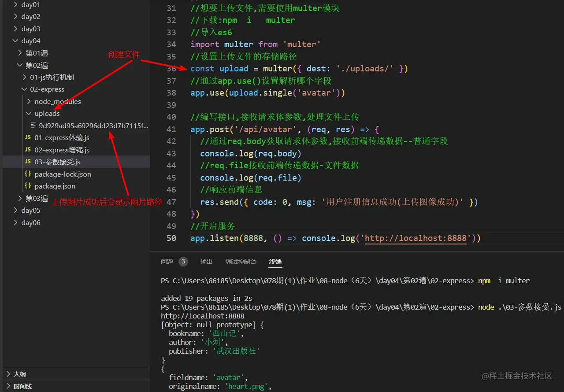Click 'import multer from' code line 34
The width and height of the screenshot is (564, 392).
tap(256, 44)
